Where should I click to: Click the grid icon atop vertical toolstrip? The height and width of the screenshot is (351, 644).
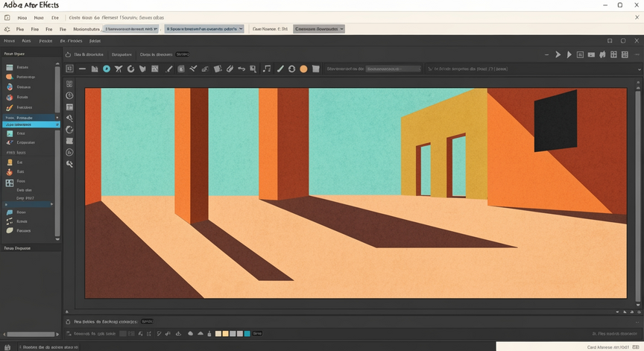69,83
